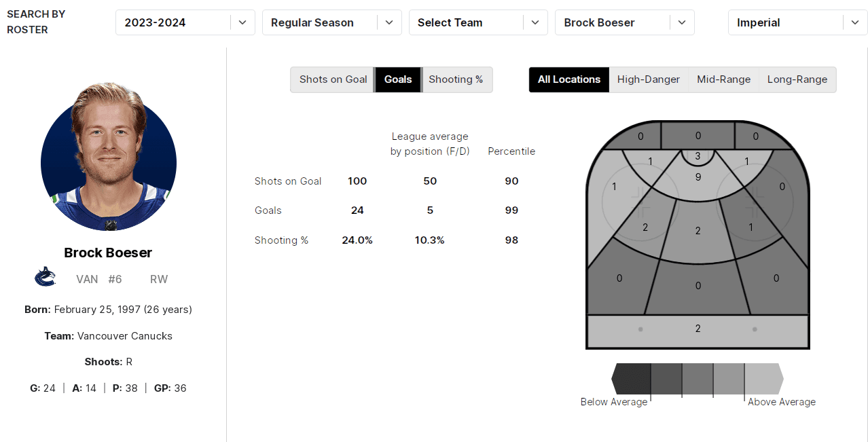Click the Long-Range location button
The height and width of the screenshot is (442, 868).
[x=797, y=79]
